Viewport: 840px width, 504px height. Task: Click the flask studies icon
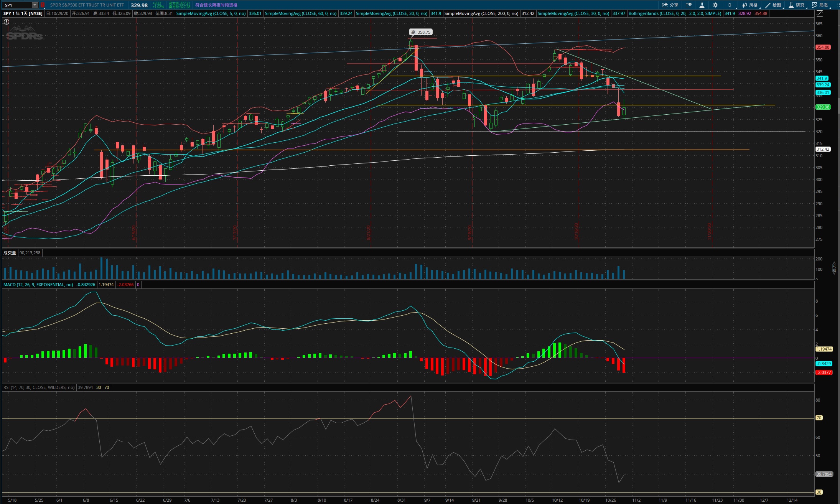pos(702,5)
